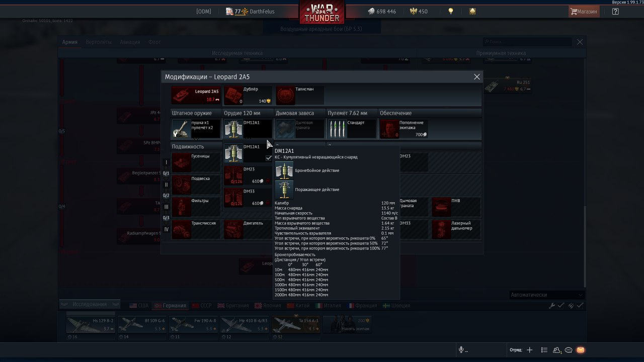Select the Франция nation tab
This screenshot has width=644, height=362.
tap(362, 305)
